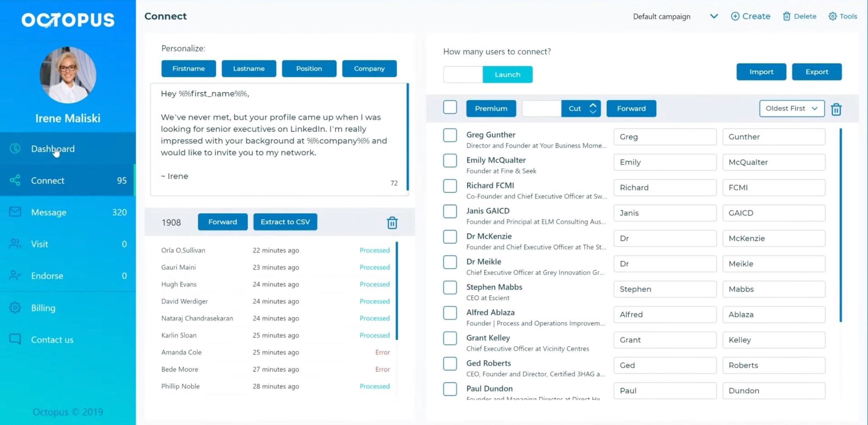Select Emily McQualter's checkbox
The image size is (868, 425).
(x=450, y=161)
